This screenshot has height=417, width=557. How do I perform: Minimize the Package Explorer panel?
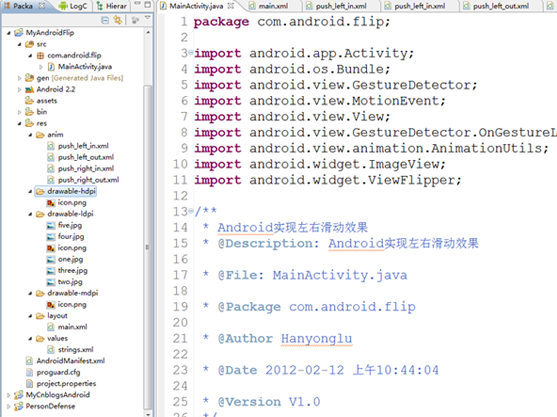[137, 4]
